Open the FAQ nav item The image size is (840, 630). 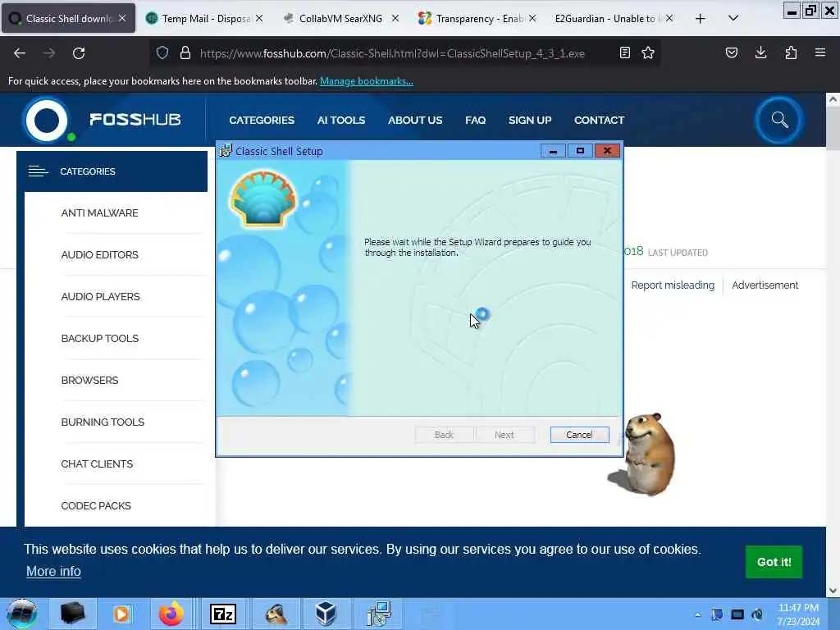point(475,120)
